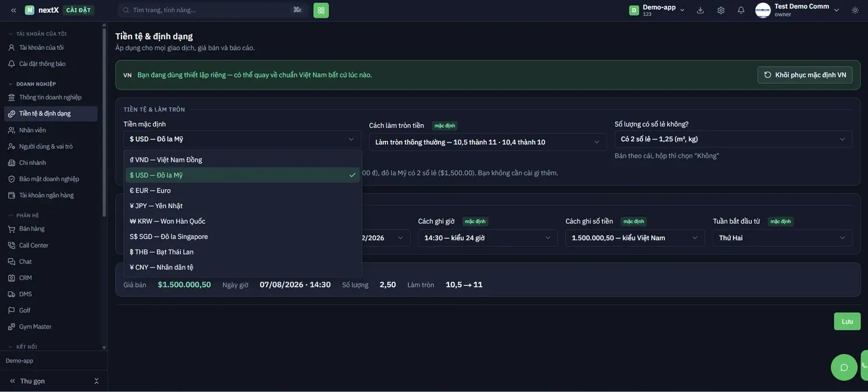Image resolution: width=868 pixels, height=392 pixels.
Task: Click Thu gọn at sidebar bottom
Action: pos(32,381)
